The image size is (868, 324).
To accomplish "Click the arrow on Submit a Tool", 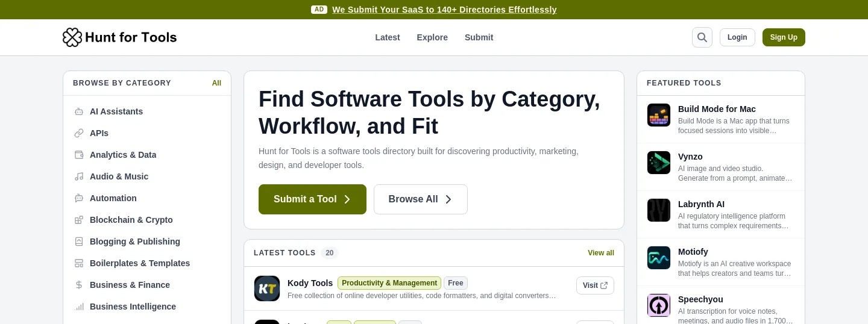I will click(347, 199).
